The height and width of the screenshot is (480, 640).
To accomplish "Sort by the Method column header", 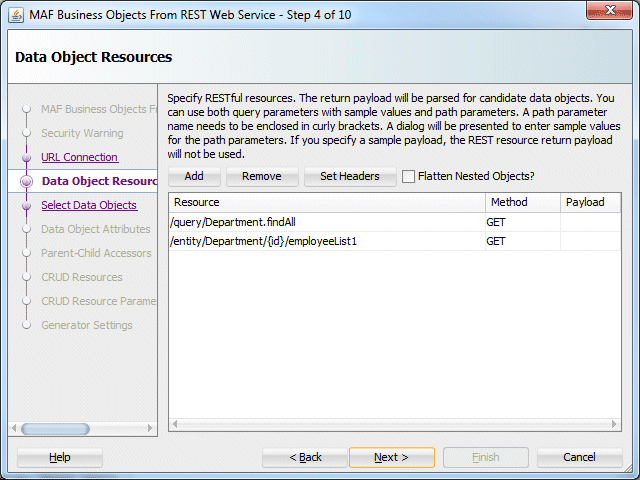I will point(523,202).
